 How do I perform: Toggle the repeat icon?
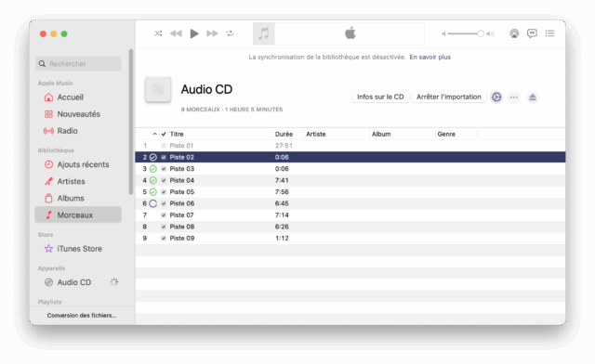(230, 33)
